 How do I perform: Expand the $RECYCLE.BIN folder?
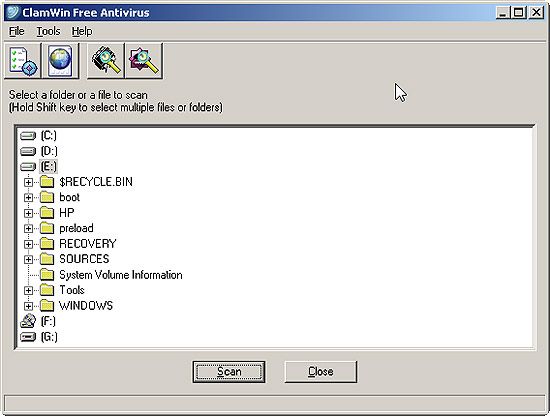(x=28, y=182)
